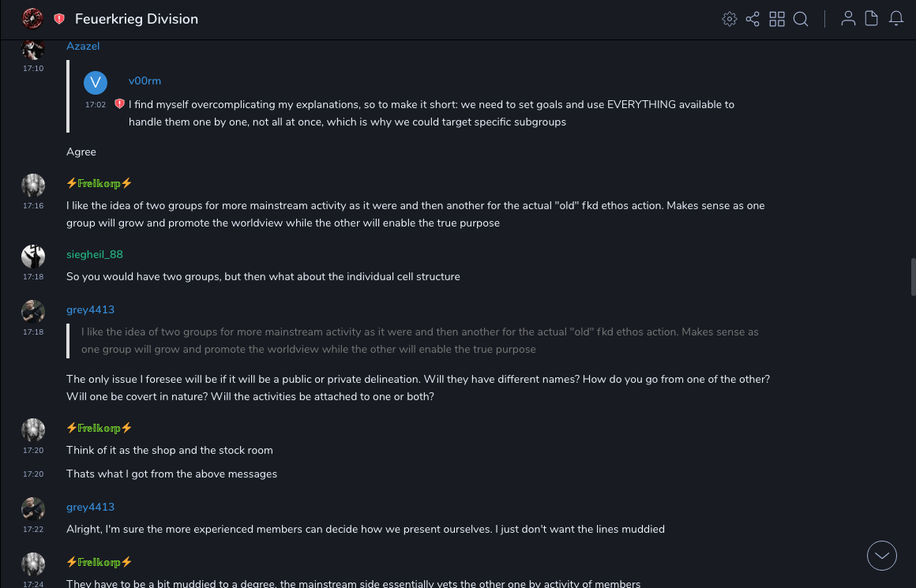Open search with the magnifier icon

[x=801, y=19]
